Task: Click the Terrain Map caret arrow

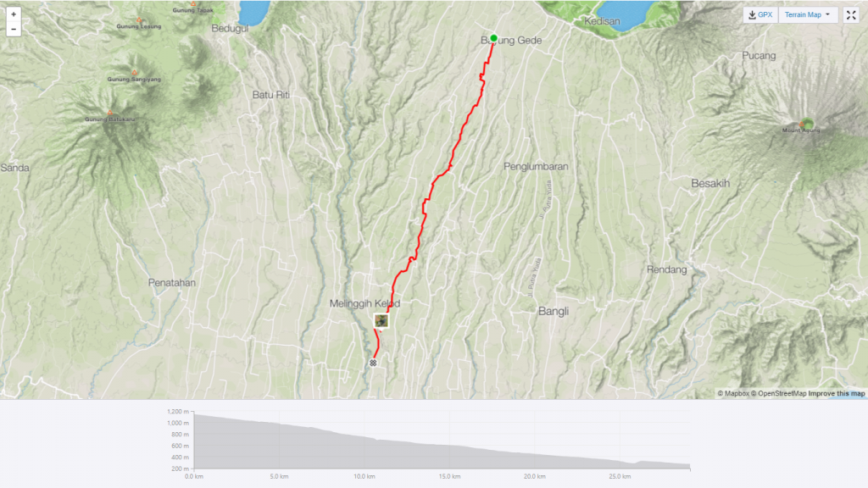Action: [x=827, y=15]
